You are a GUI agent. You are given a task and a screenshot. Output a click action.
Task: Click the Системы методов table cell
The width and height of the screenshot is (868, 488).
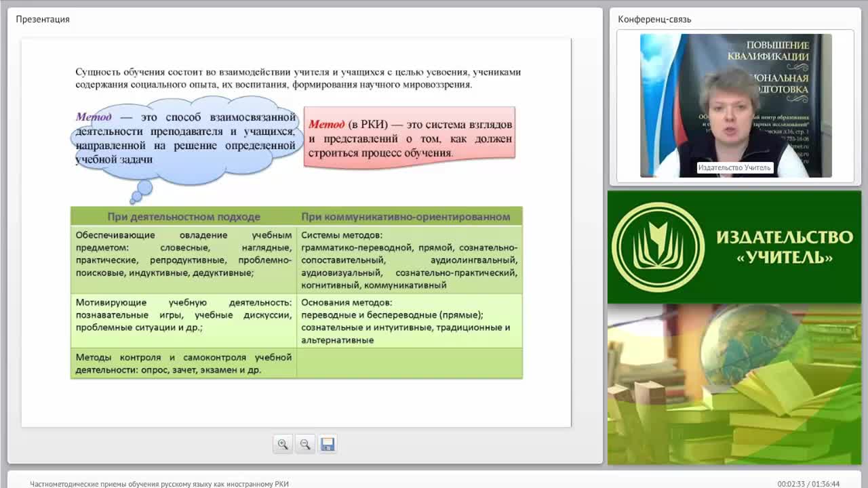tap(410, 260)
